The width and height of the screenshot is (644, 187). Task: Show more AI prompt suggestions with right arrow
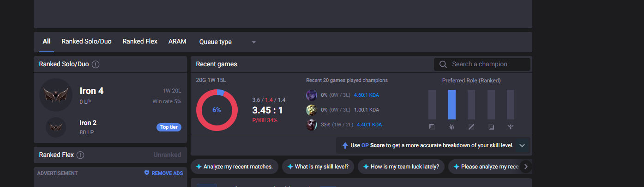(525, 167)
